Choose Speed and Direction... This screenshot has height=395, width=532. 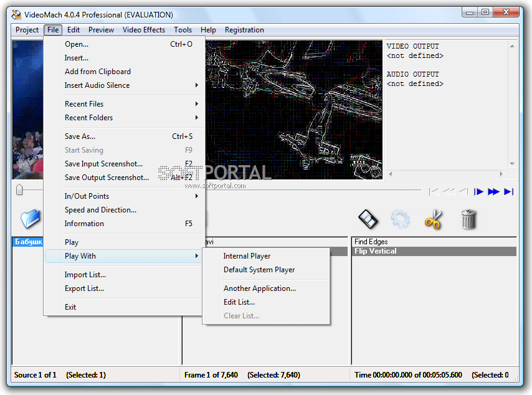point(125,210)
